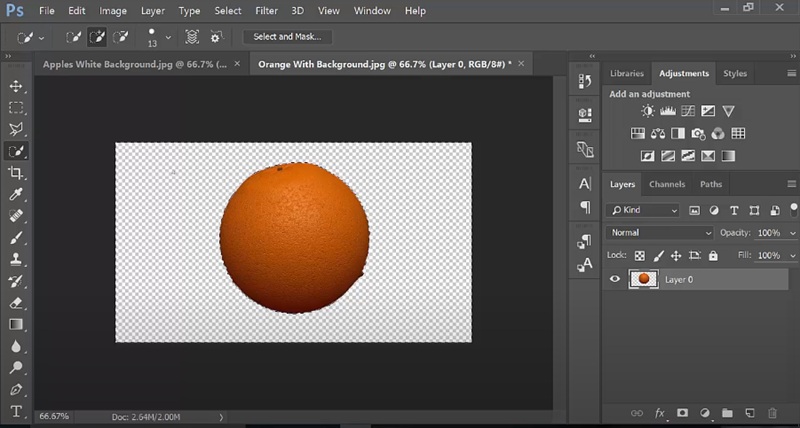
Task: Toggle Lock all for the layer
Action: (713, 256)
